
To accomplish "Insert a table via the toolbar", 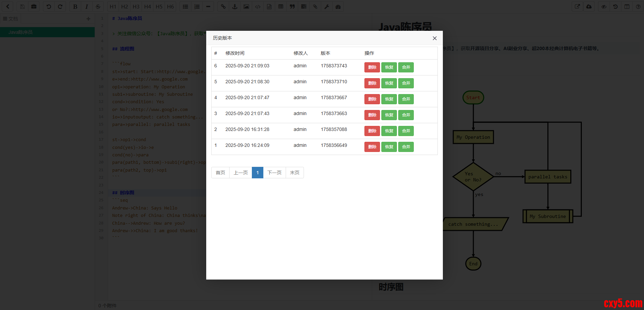I will click(281, 7).
